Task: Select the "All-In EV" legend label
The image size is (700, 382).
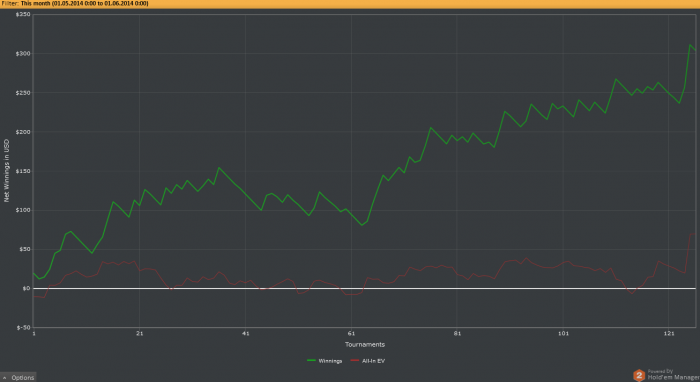Action: (373, 361)
